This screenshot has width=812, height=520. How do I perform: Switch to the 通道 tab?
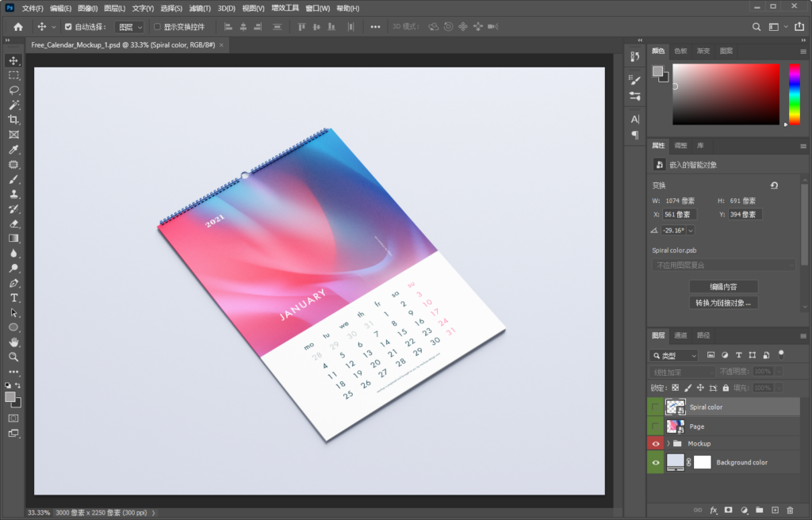[x=680, y=335]
